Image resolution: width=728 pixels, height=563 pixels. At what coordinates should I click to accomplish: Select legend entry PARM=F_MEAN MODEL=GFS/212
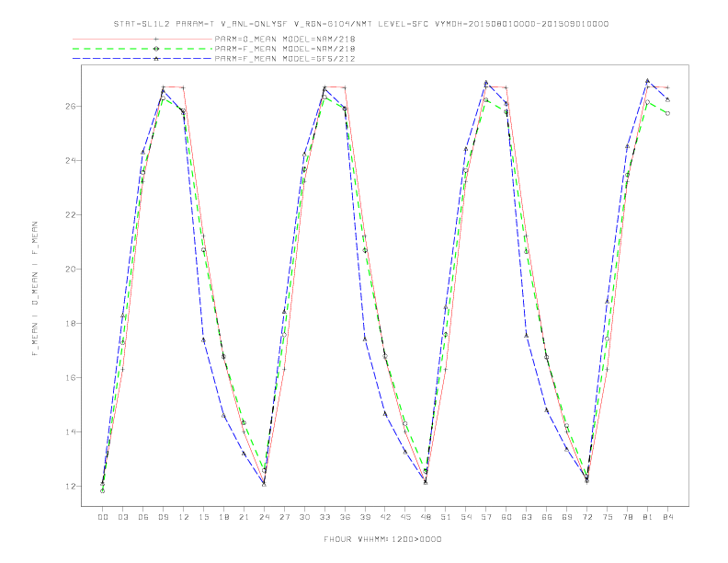[285, 59]
